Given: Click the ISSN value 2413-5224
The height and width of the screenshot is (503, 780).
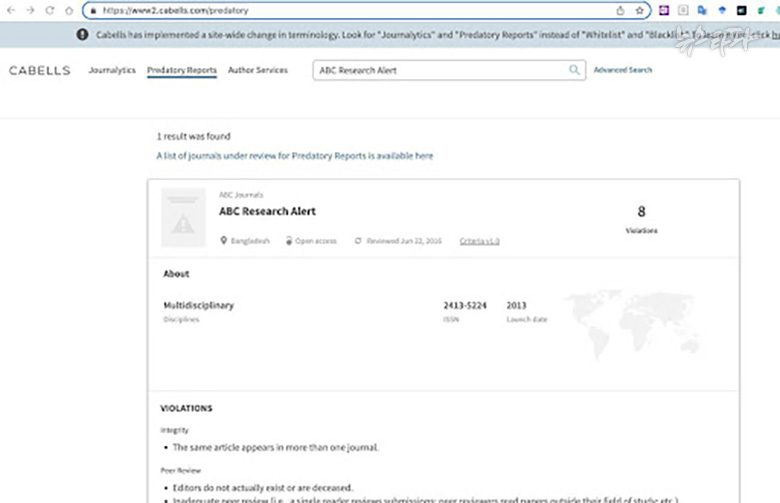Looking at the screenshot, I should click(465, 305).
